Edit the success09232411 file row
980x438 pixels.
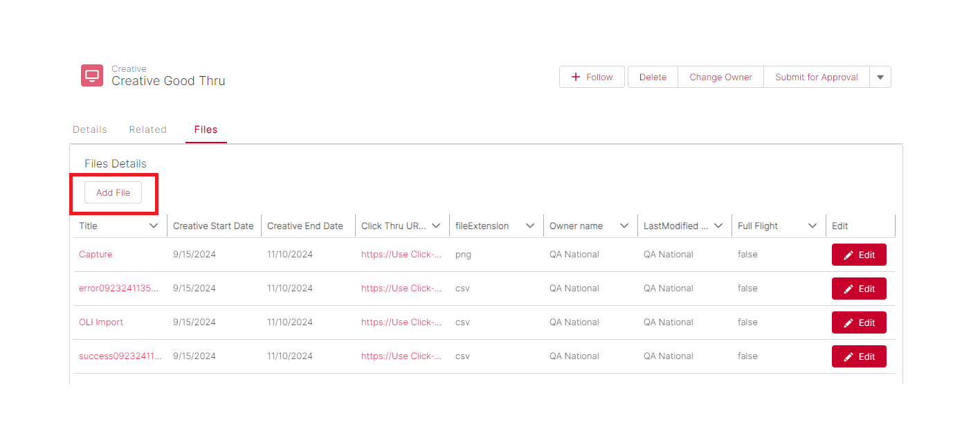(x=859, y=356)
